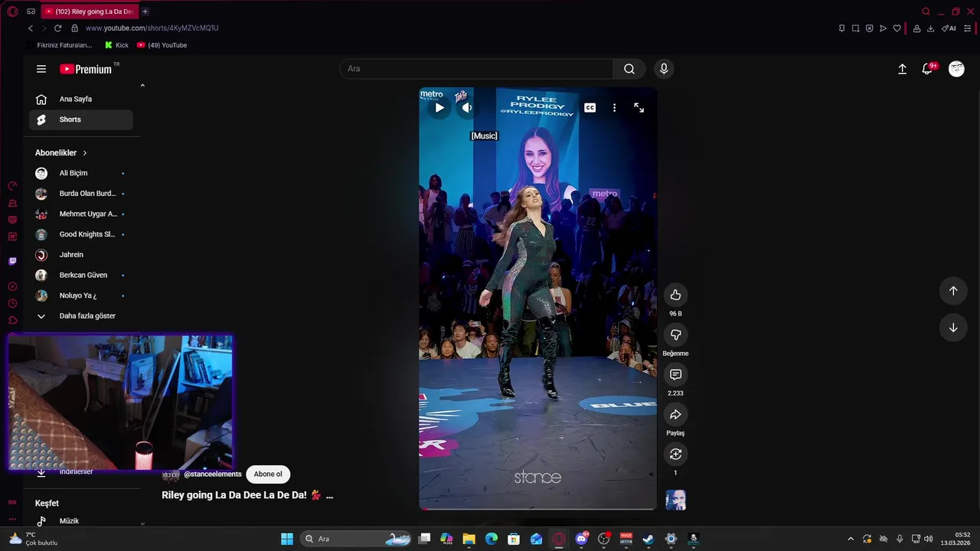Open the @stanceelements channel link
This screenshot has width=980, height=551.
tap(213, 474)
